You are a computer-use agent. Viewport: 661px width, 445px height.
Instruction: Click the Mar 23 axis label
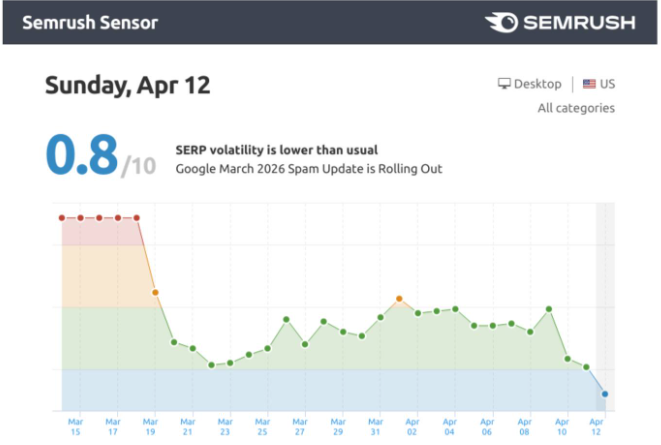tap(225, 426)
